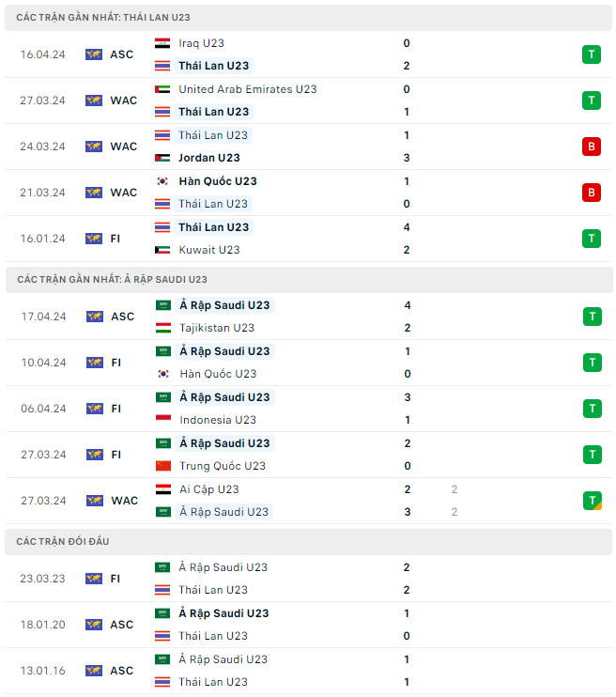The height and width of the screenshot is (697, 616).
Task: Open the Tajikistan U23 team link
Action: [x=217, y=328]
